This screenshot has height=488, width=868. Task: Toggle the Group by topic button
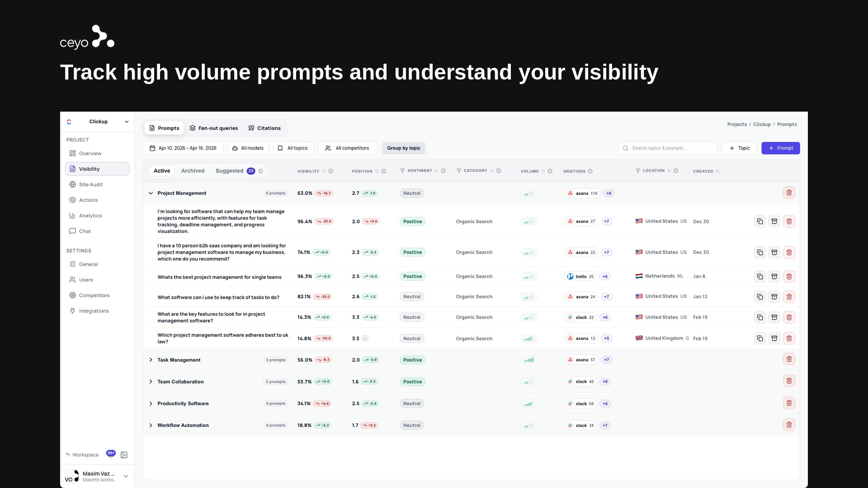(x=404, y=148)
